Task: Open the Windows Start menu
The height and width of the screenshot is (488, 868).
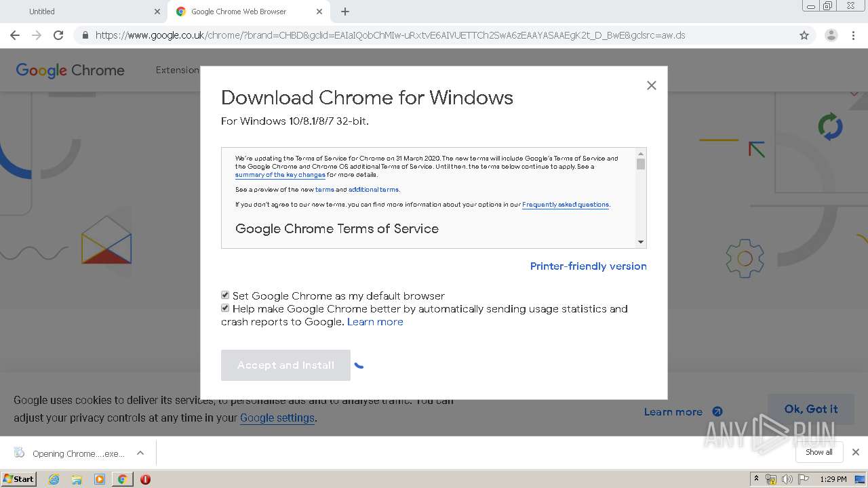Action: coord(18,479)
